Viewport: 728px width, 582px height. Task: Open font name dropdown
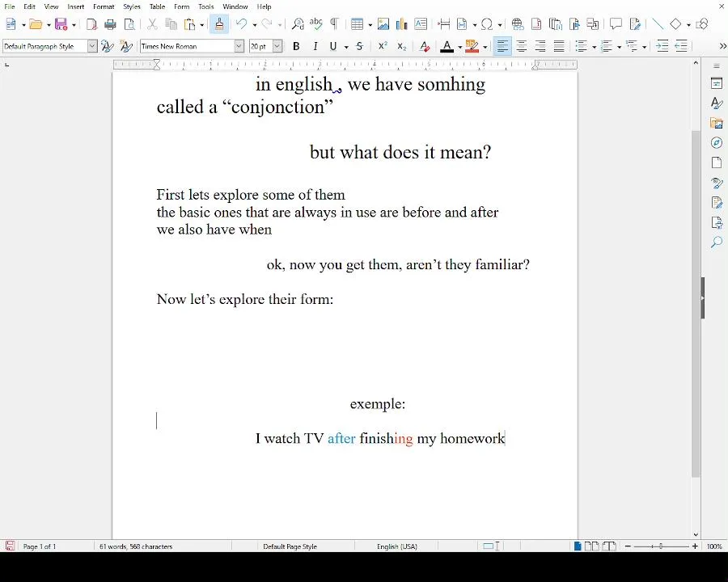[239, 46]
